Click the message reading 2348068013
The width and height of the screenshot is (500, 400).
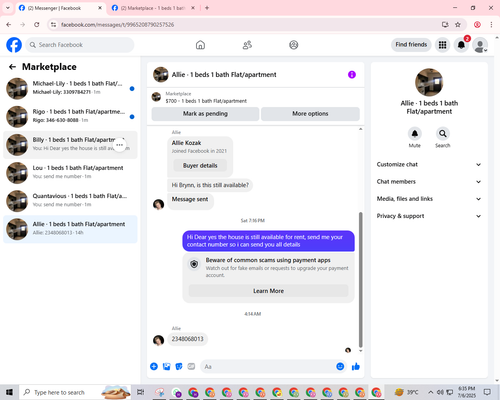coord(187,339)
